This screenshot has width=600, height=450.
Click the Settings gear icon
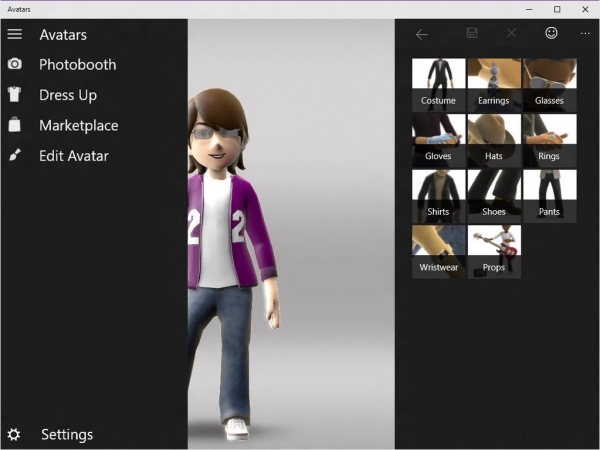[14, 434]
